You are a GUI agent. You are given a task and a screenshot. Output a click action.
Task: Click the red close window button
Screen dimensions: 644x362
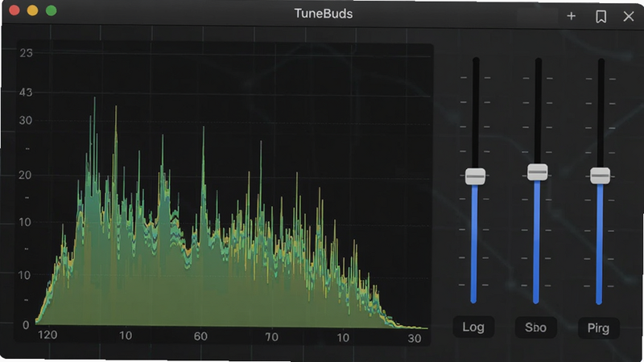14,10
